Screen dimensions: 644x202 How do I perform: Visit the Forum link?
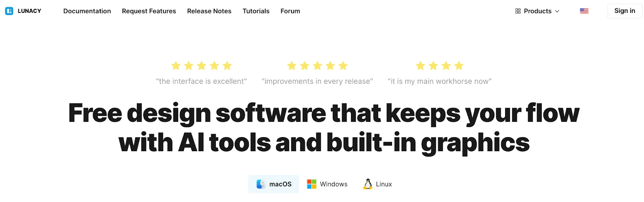[290, 11]
